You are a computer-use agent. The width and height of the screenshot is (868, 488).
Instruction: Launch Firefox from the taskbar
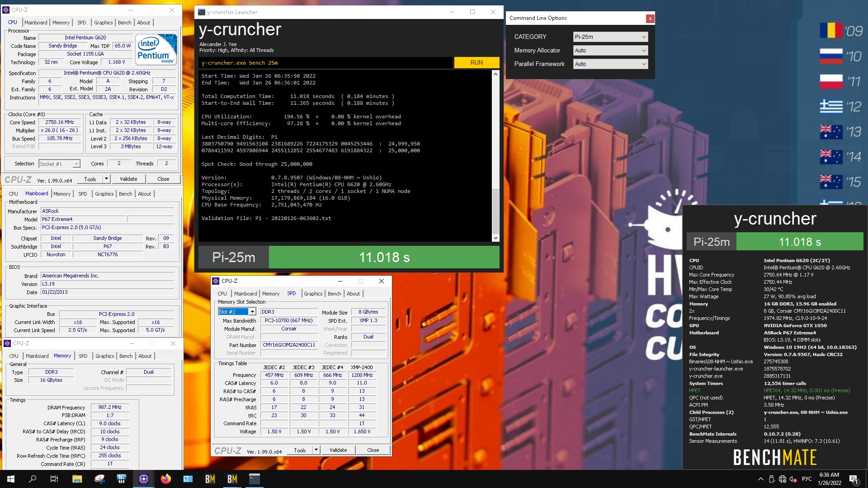(166, 479)
